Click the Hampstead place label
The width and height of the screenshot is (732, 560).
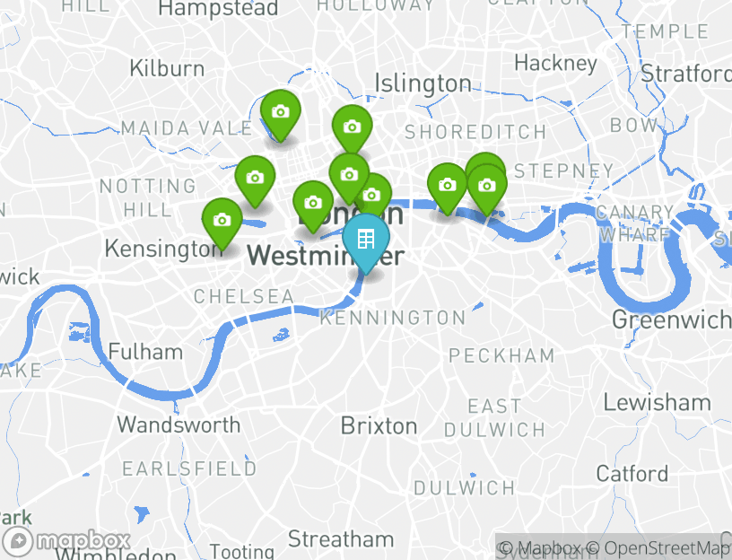(x=218, y=8)
